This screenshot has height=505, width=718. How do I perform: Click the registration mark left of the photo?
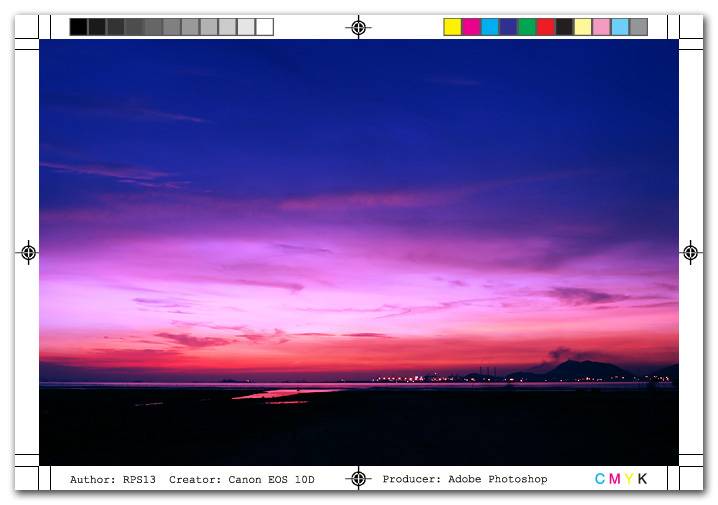pos(28,252)
